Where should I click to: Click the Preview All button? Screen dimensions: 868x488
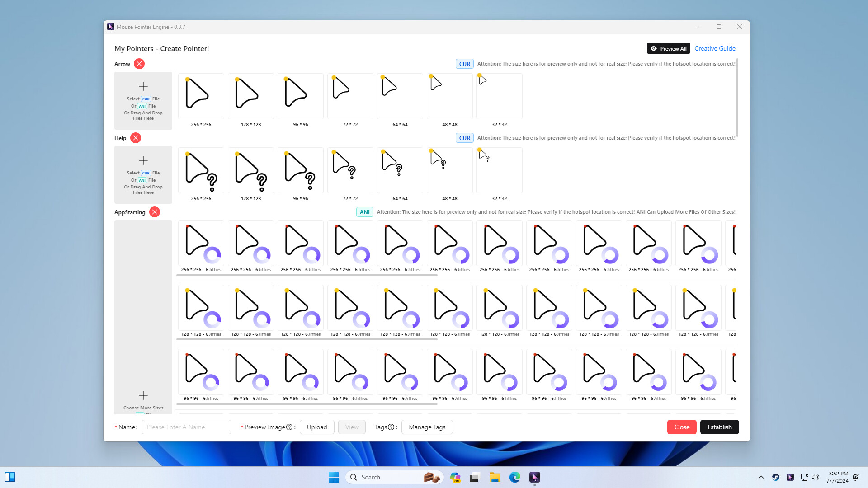point(668,48)
